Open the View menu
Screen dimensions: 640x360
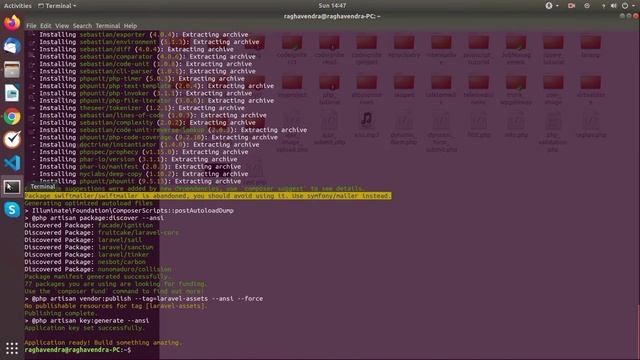tap(62, 26)
